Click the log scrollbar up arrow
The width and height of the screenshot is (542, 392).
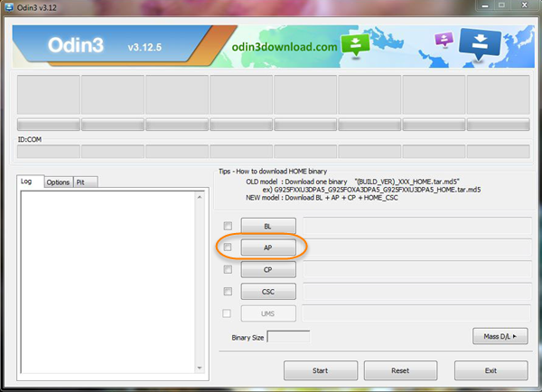tap(200, 197)
